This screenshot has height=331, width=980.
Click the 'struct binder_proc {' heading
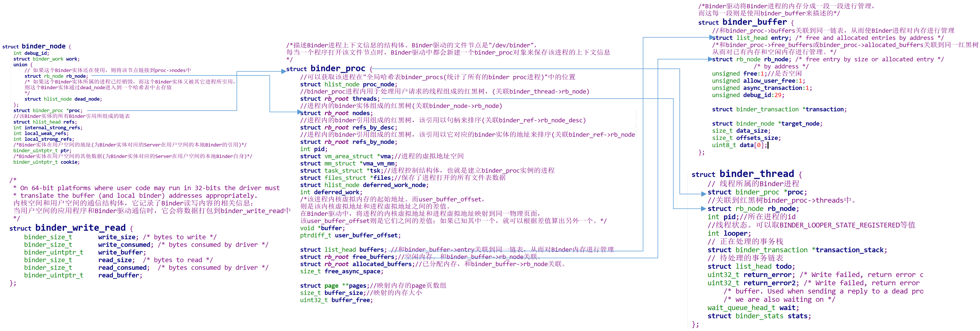(x=329, y=69)
